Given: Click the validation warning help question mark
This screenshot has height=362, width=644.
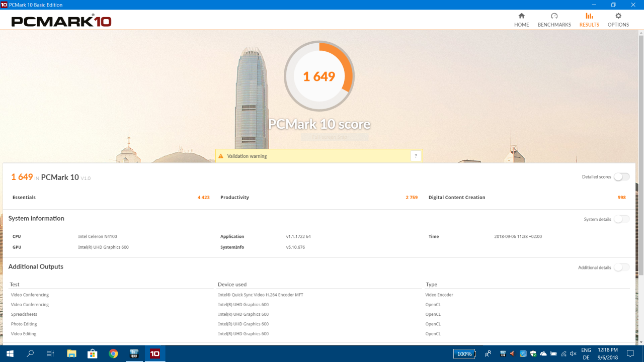Looking at the screenshot, I should click(416, 156).
